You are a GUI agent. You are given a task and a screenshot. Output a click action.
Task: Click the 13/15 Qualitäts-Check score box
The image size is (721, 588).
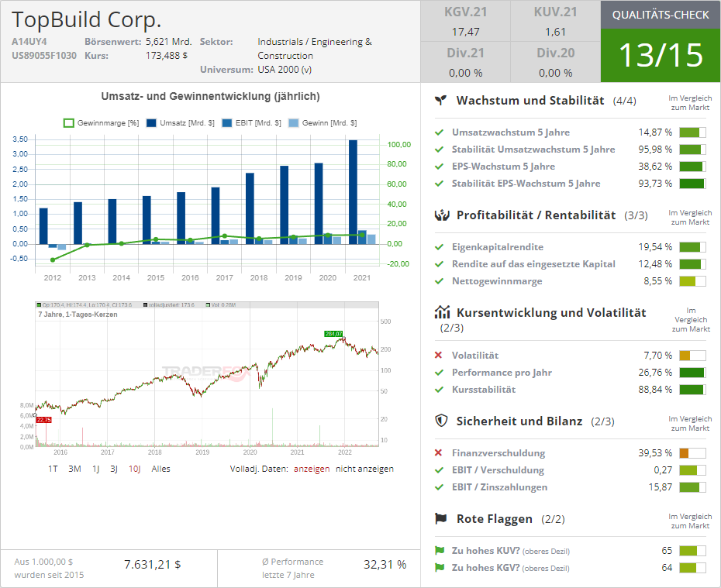point(660,55)
